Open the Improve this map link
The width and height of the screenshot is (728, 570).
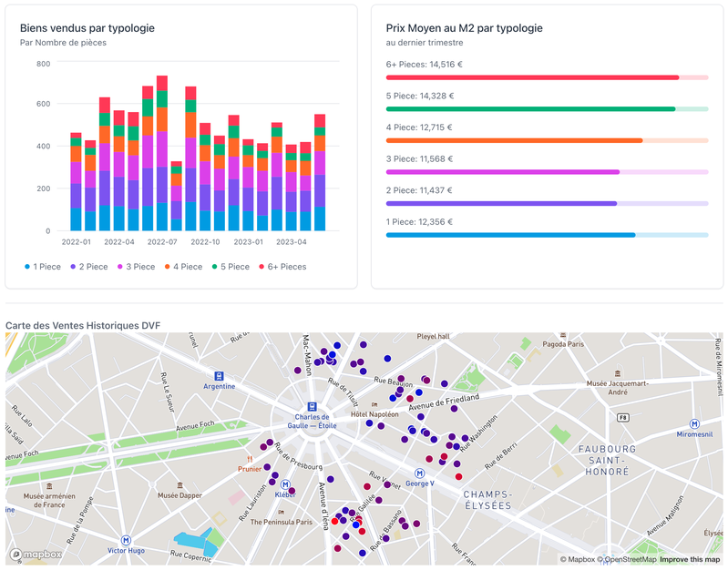point(691,559)
